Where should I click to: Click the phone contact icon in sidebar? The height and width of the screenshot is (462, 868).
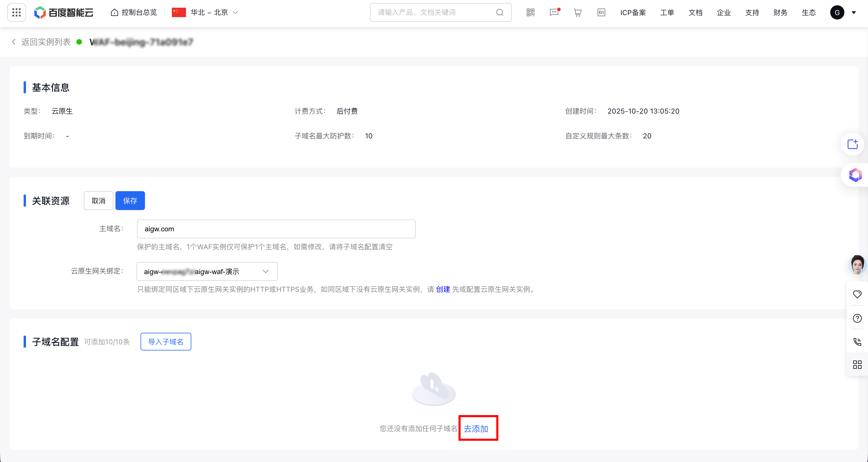click(857, 342)
